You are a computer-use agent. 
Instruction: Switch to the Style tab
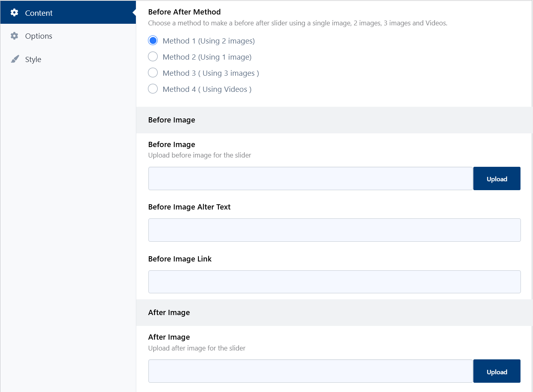[68, 59]
